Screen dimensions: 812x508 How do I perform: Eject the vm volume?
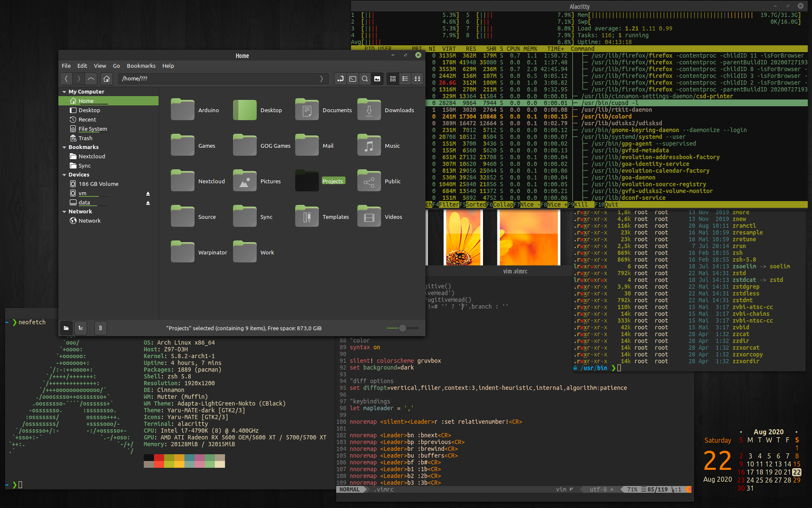coord(148,193)
